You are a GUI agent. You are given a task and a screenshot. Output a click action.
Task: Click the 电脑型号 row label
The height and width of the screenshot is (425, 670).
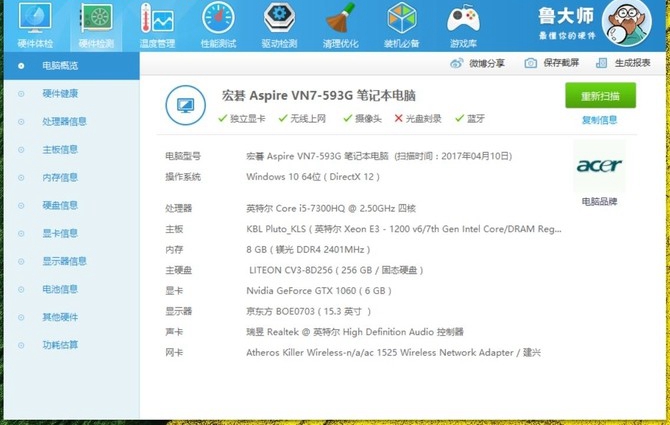coord(183,156)
